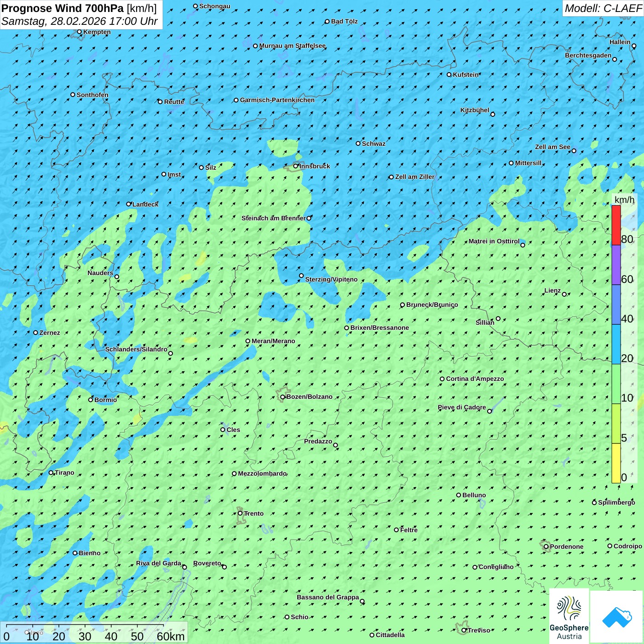Click the red 80 km/h legend color
Image resolution: width=644 pixels, height=644 pixels.
[616, 225]
